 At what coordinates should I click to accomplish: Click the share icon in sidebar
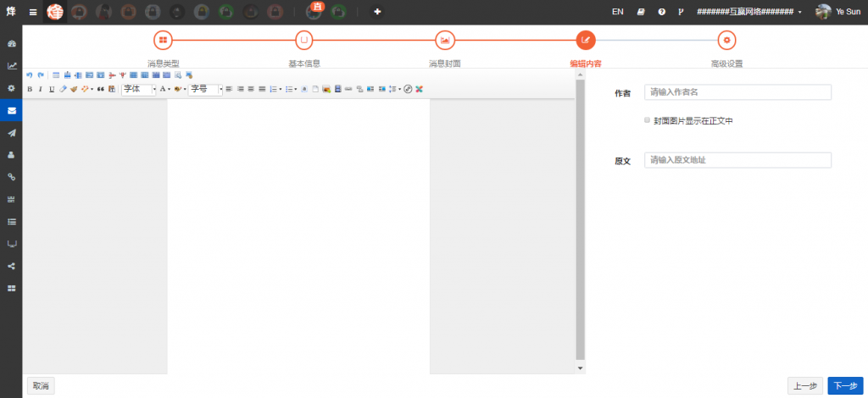point(11,266)
